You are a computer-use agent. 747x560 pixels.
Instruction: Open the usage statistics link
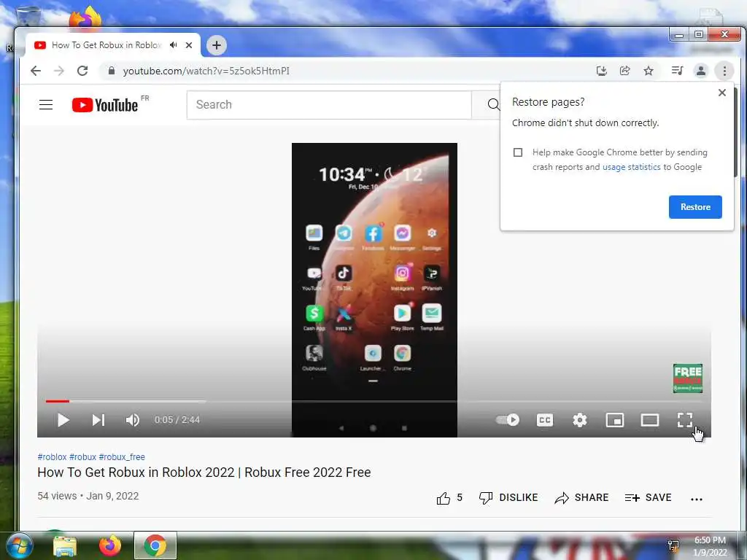(x=631, y=167)
